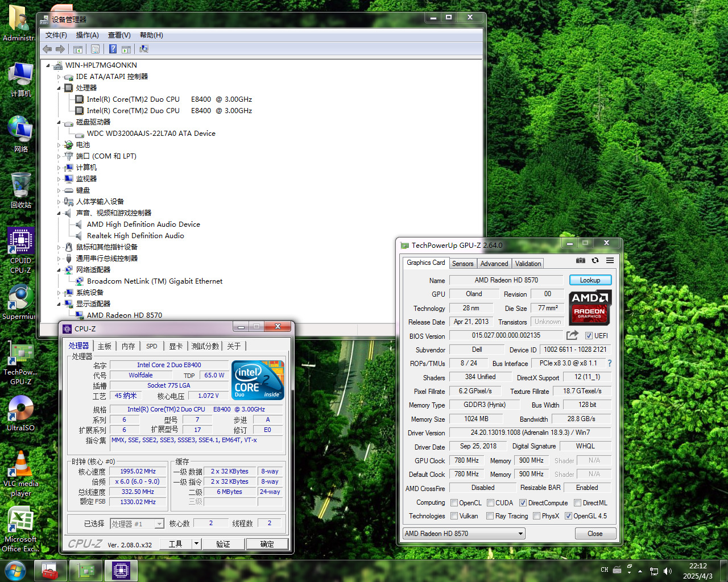Screen dimensions: 728x582
Task: Click Back arrow in Device Manager toolbar
Action: pos(47,49)
